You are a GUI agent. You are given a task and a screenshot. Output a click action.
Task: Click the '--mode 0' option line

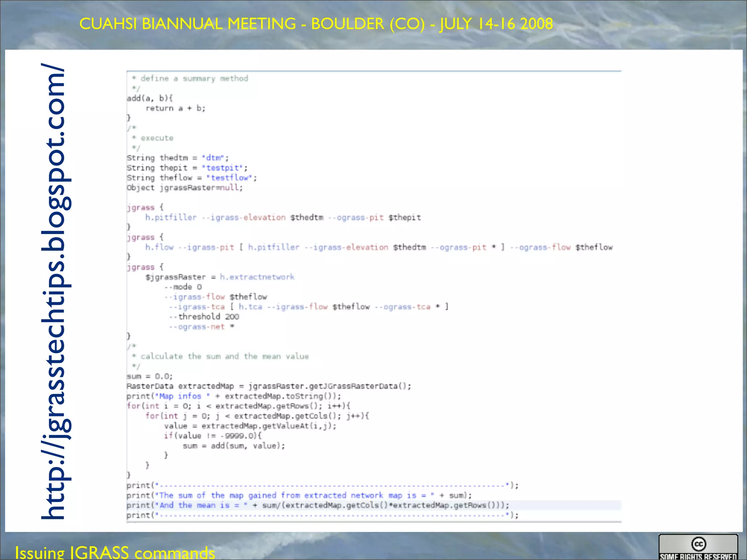(183, 287)
